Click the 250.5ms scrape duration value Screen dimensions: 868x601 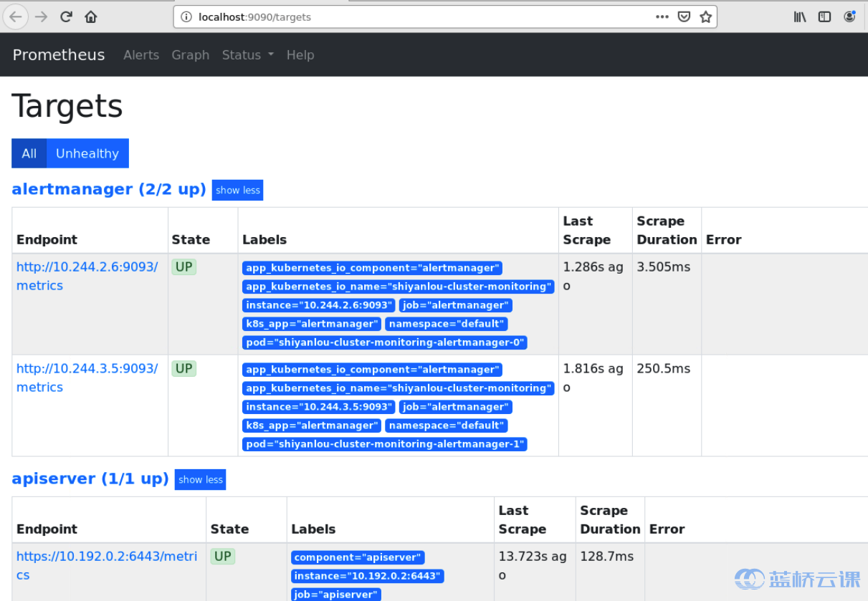tap(664, 369)
